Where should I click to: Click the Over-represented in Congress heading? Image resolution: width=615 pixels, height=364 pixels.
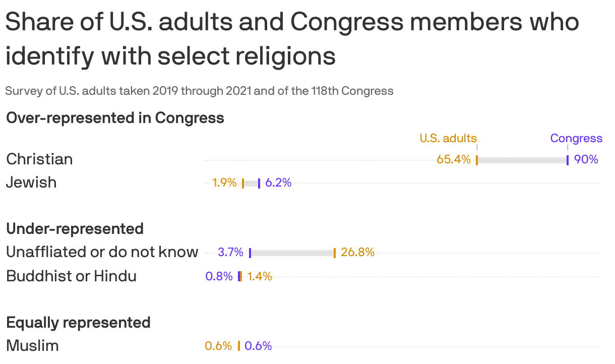(x=115, y=118)
